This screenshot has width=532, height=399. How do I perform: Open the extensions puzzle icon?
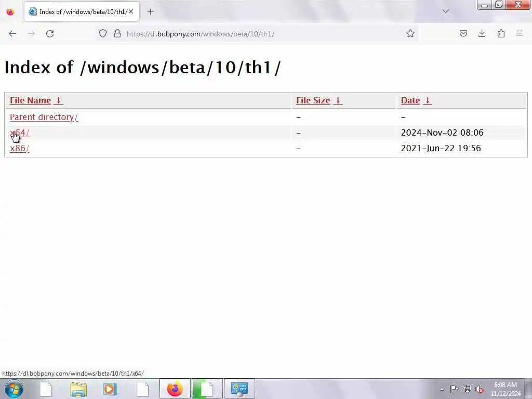point(501,34)
